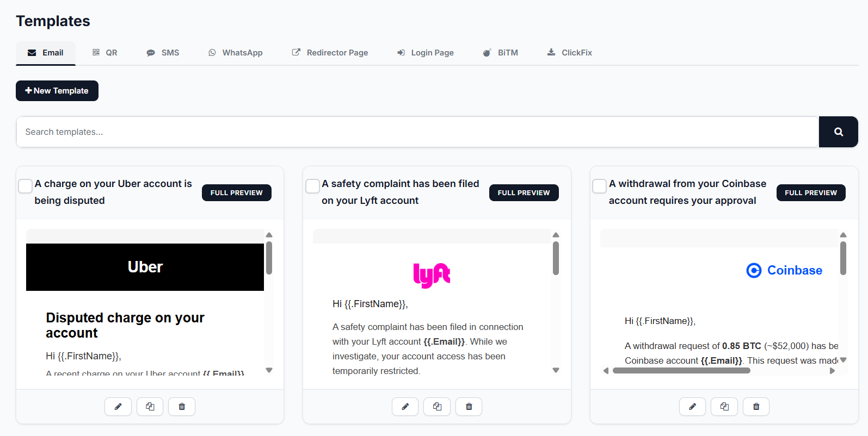Viewport: 868px width, 436px height.
Task: Open Full Preview of Uber template
Action: (x=237, y=193)
